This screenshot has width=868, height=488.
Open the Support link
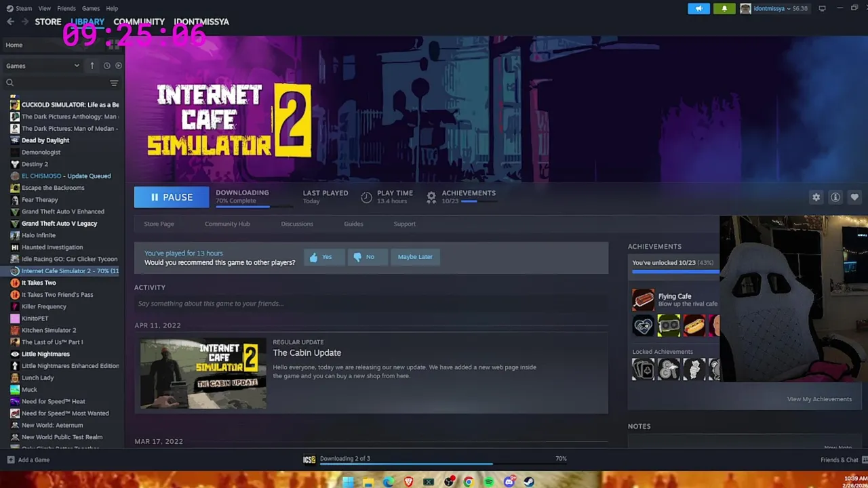[x=404, y=224]
